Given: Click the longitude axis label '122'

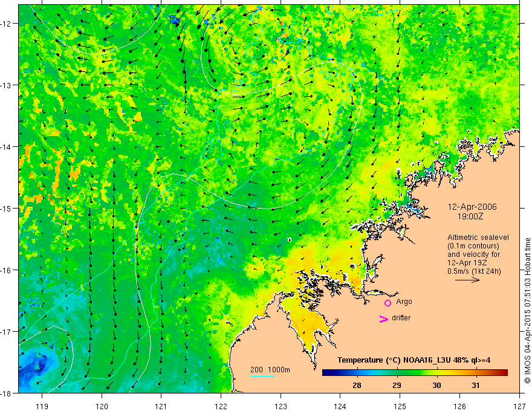Looking at the screenshot, I should 221,406.
